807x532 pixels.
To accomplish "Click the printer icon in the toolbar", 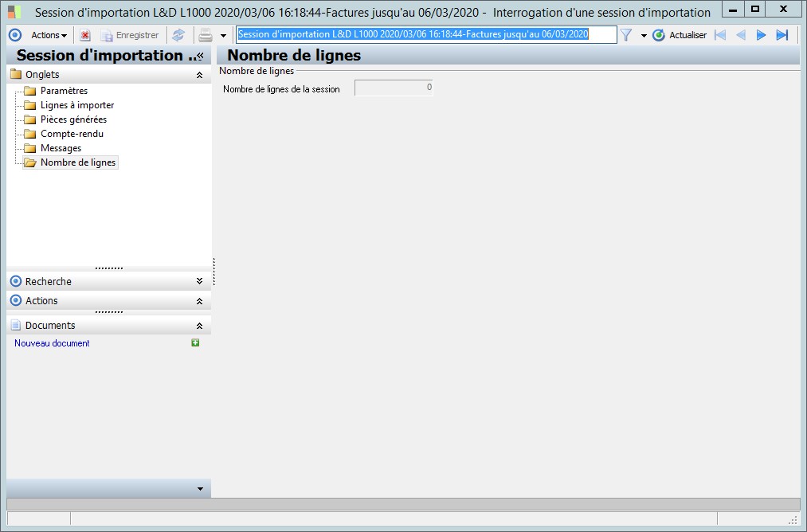I will tap(206, 35).
